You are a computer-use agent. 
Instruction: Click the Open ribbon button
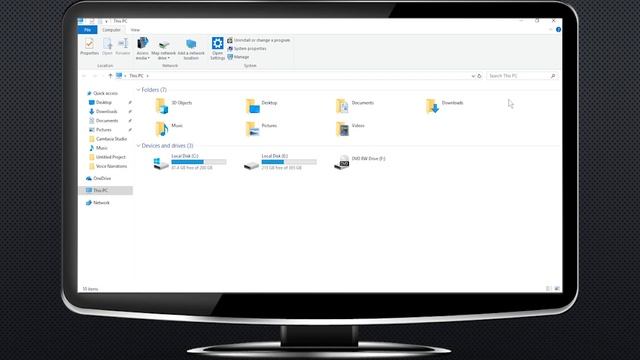point(107,46)
